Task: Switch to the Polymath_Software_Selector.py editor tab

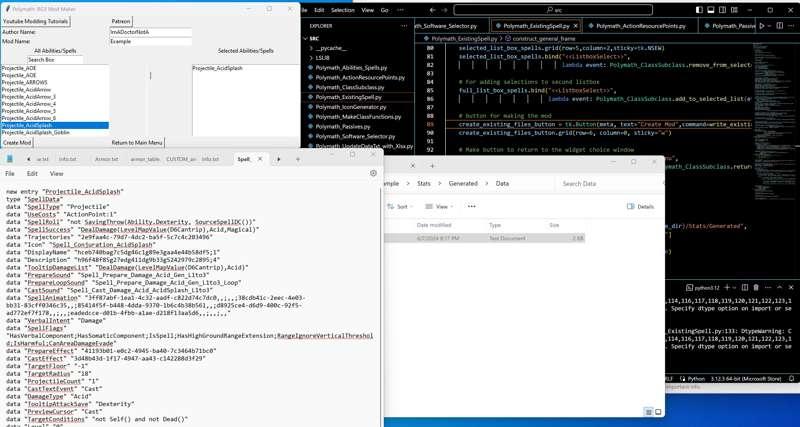Action: pos(453,26)
